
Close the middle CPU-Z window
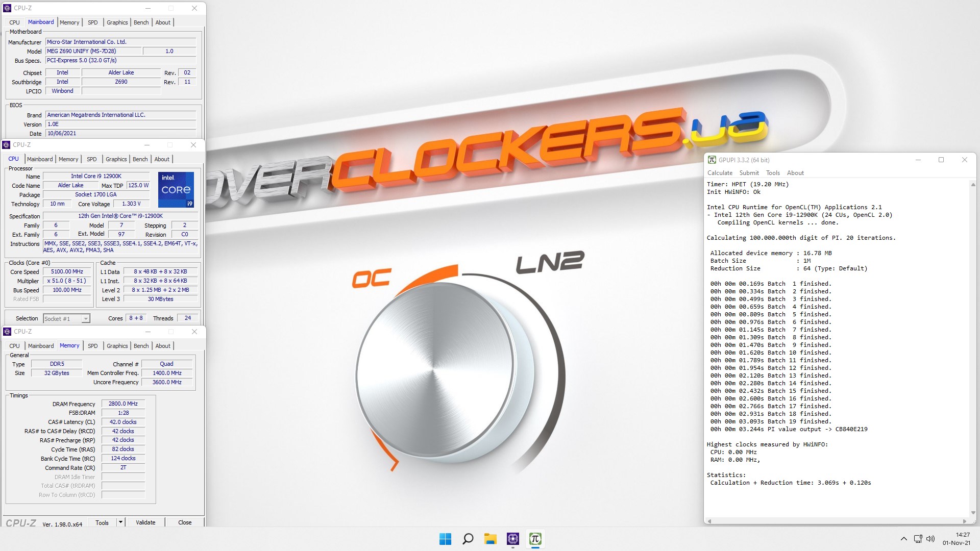(193, 145)
